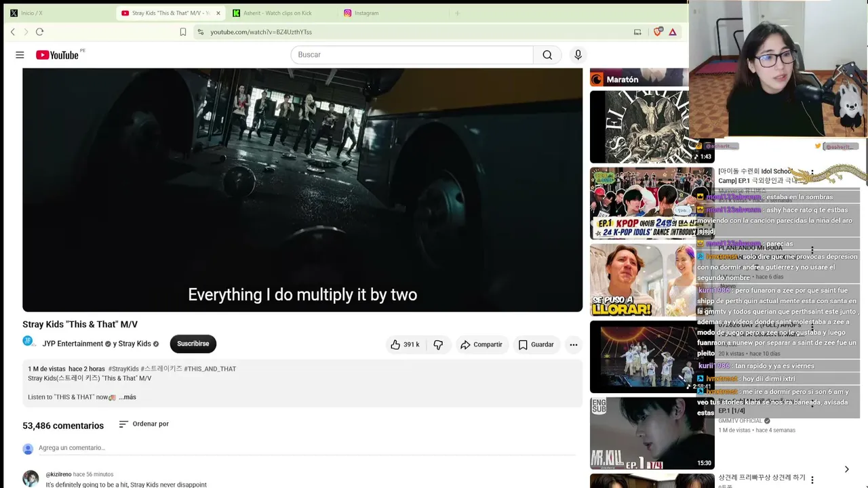
Task: Click the '1 M de vistas' text
Action: coord(47,369)
